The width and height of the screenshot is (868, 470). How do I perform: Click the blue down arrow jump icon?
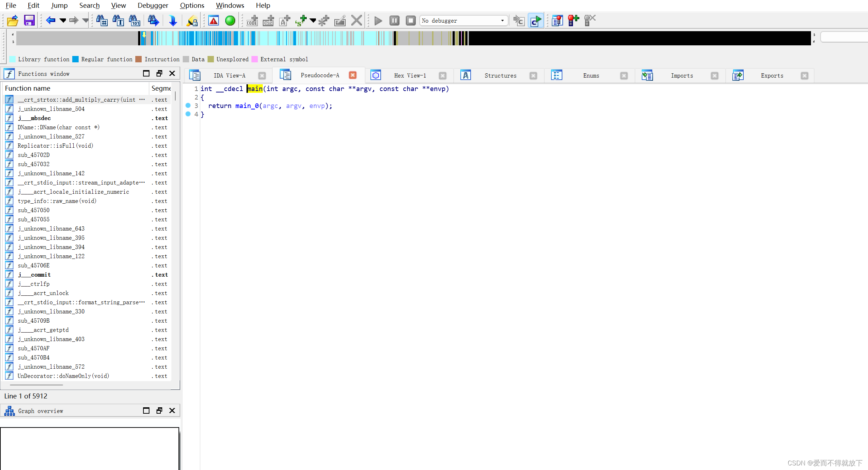(x=173, y=21)
